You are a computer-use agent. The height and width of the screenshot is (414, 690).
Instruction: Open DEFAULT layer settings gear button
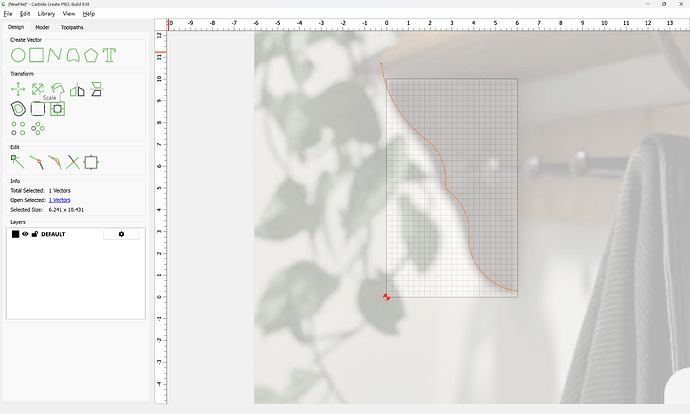click(121, 234)
